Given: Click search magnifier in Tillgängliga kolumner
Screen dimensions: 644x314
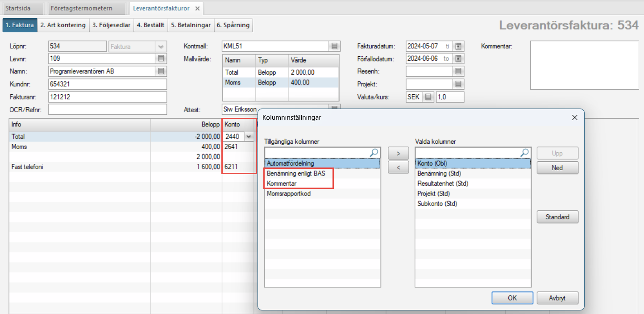Looking at the screenshot, I should (374, 153).
